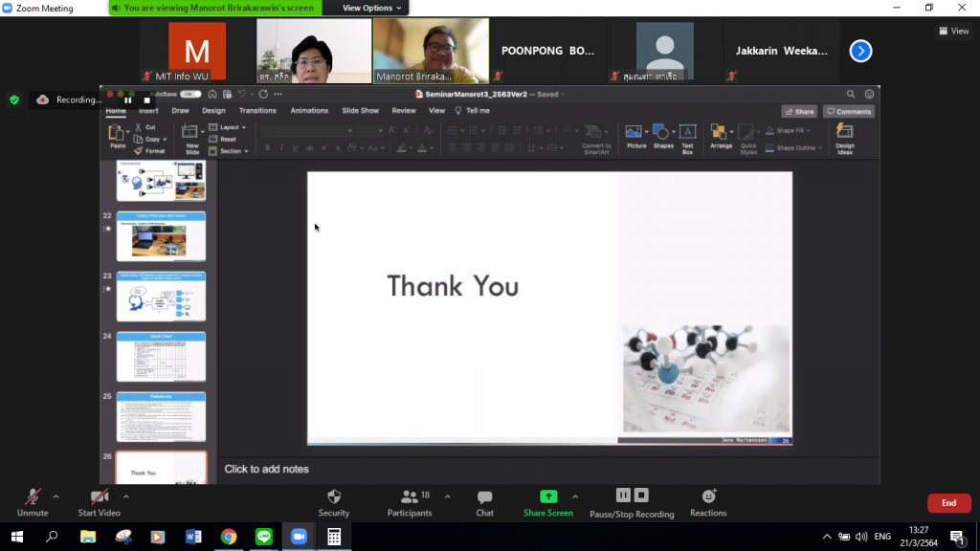Screen dimensions: 980x551
Task: Expand the View Options dropdown
Action: [x=371, y=8]
